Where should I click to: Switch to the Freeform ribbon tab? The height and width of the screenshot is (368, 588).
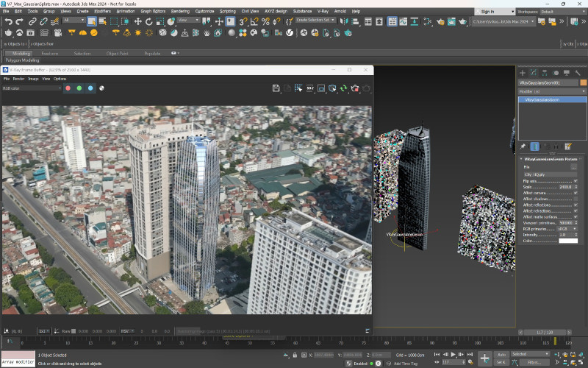pos(50,54)
